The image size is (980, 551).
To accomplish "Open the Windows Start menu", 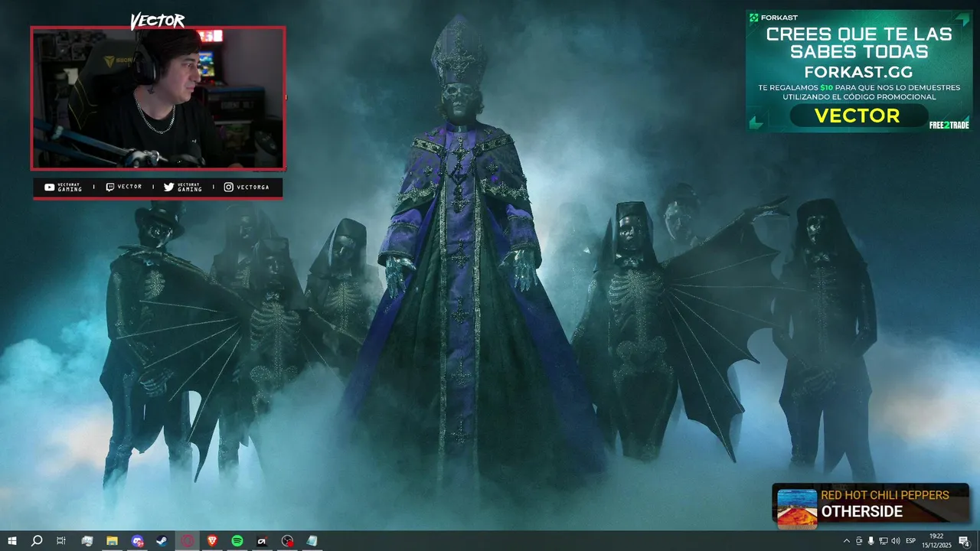I will point(12,541).
